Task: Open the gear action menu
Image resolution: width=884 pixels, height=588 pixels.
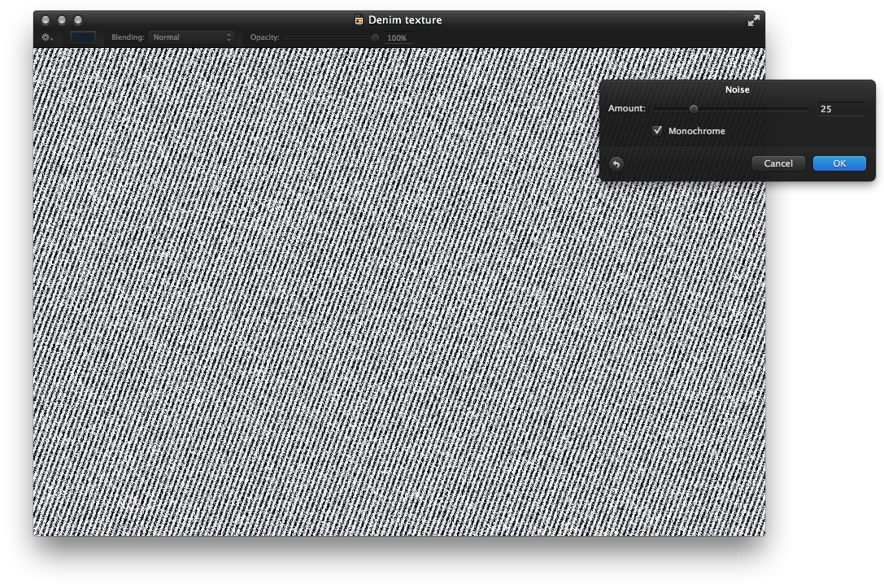Action: point(45,37)
